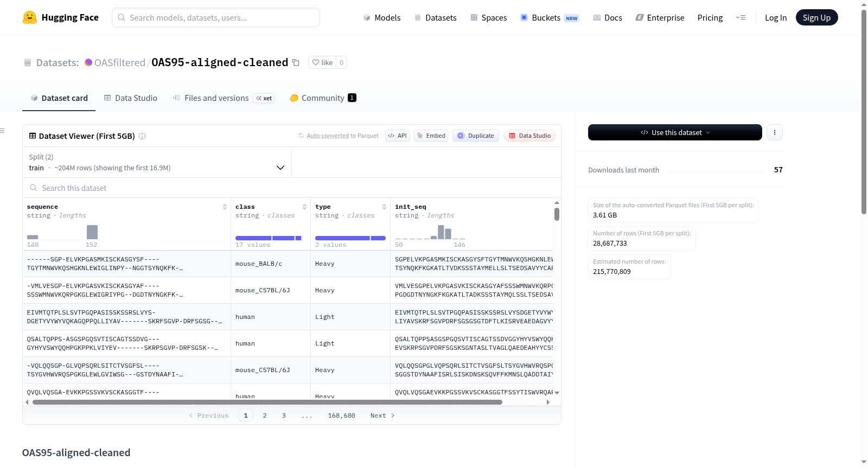Go to page 3 of results
Screen dimensions: 868x467
284,415
